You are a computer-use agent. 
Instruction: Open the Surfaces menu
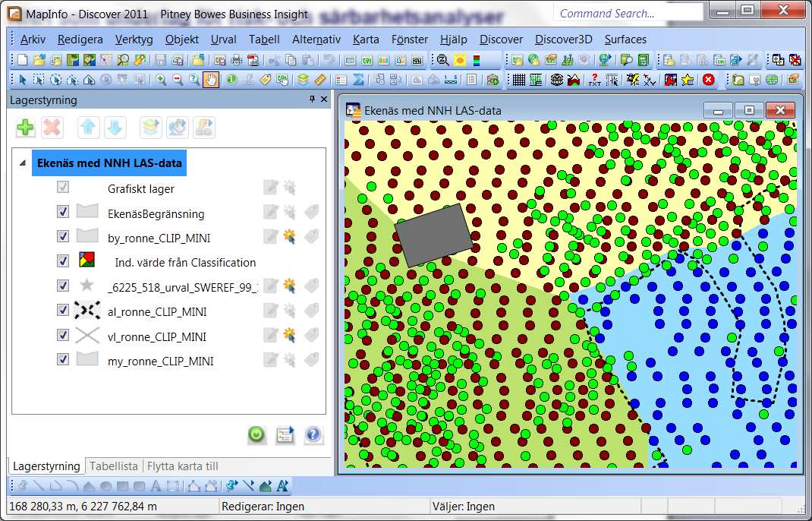(625, 39)
